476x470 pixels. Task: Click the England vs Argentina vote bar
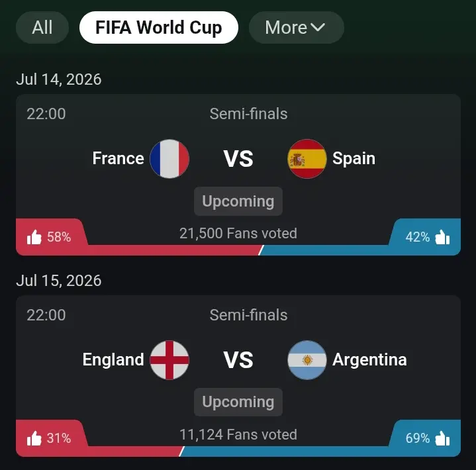(x=238, y=451)
